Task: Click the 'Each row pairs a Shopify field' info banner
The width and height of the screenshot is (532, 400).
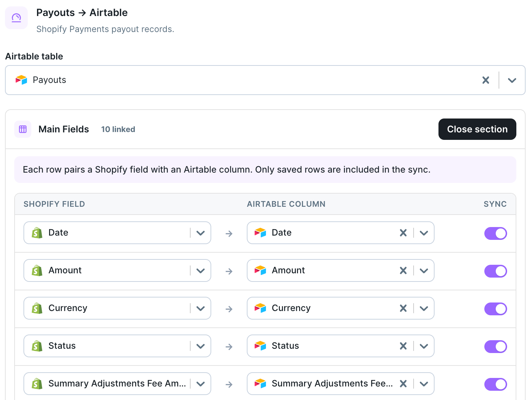Action: [x=265, y=170]
